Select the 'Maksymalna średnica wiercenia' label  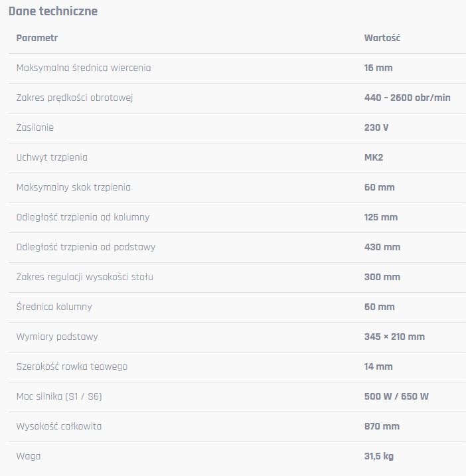click(x=84, y=68)
